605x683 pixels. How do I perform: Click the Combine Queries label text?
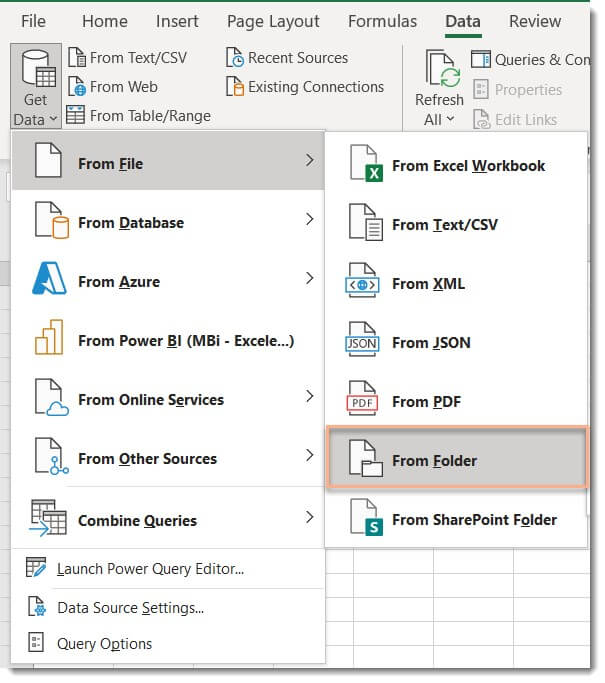point(138,521)
